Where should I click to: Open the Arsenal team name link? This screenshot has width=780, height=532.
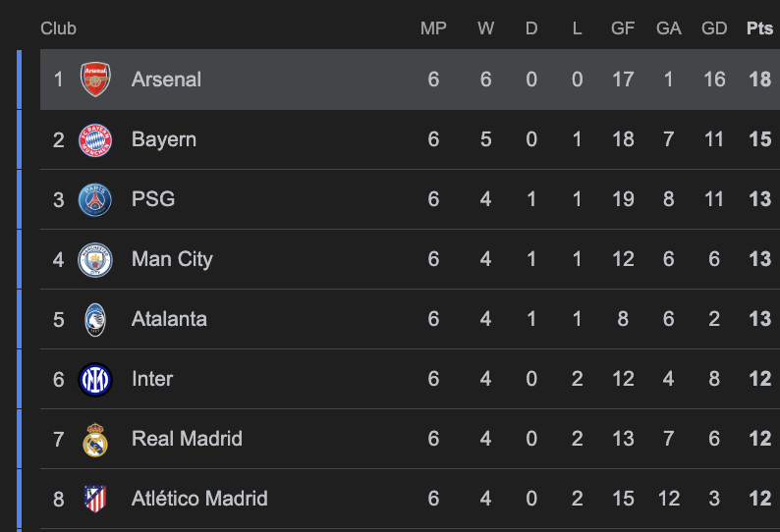[x=166, y=80]
